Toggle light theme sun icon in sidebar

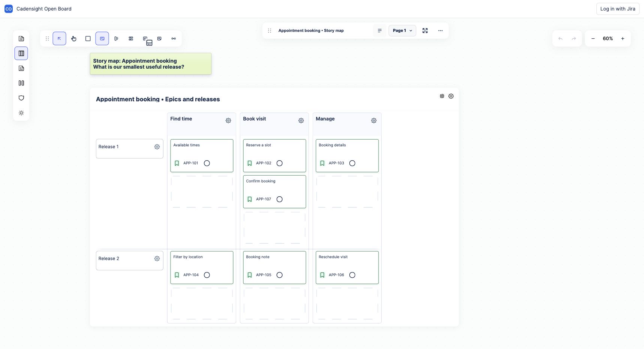pos(21,113)
